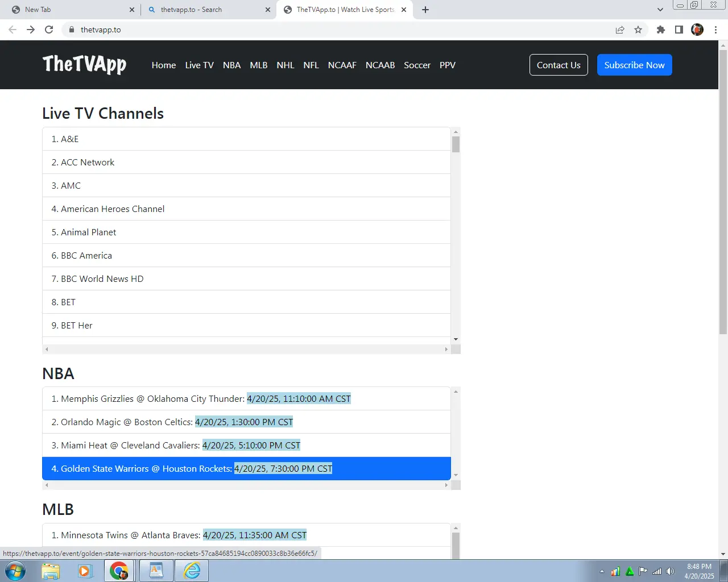The image size is (728, 582).
Task: Open the BBC America channel
Action: pos(246,255)
